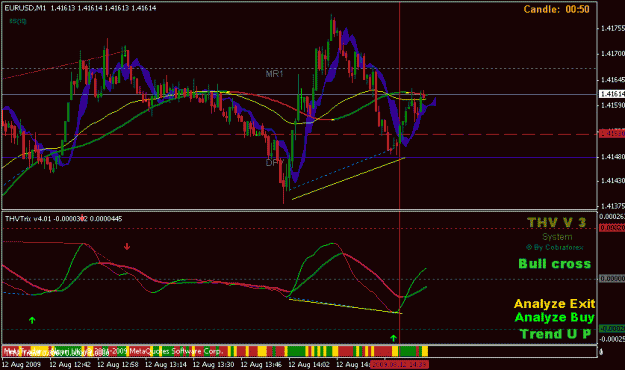Click the 12 Aug 2009 date label
This screenshot has width=625, height=370.
[21, 364]
